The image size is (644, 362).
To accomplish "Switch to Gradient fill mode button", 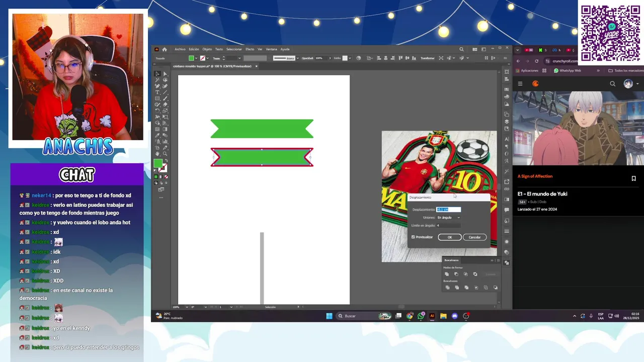I will click(161, 176).
